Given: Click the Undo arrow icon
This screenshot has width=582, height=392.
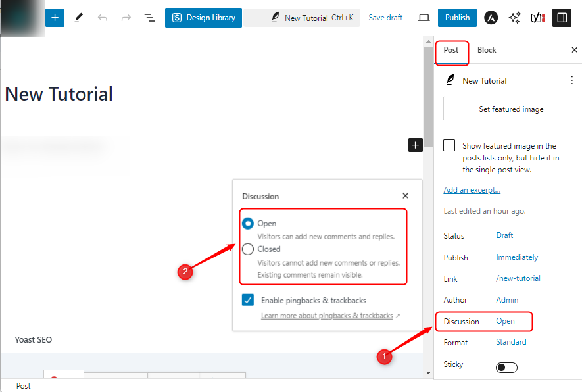Looking at the screenshot, I should (103, 18).
